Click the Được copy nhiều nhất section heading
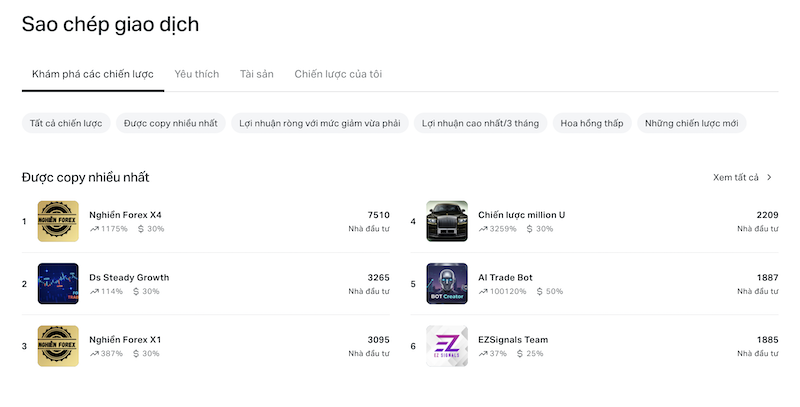Viewport: 800px width, 407px height. [85, 177]
